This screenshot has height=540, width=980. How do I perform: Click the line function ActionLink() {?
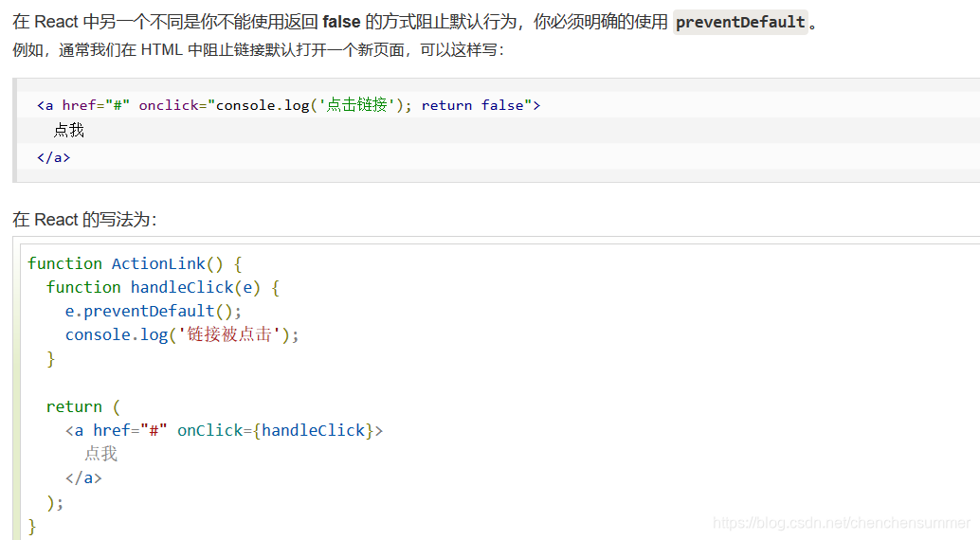pyautogui.click(x=135, y=263)
